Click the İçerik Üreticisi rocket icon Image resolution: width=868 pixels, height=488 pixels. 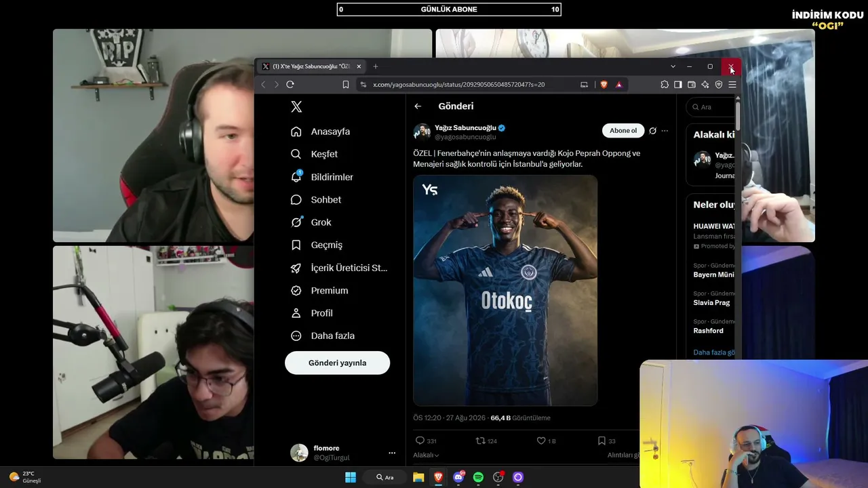pos(296,268)
